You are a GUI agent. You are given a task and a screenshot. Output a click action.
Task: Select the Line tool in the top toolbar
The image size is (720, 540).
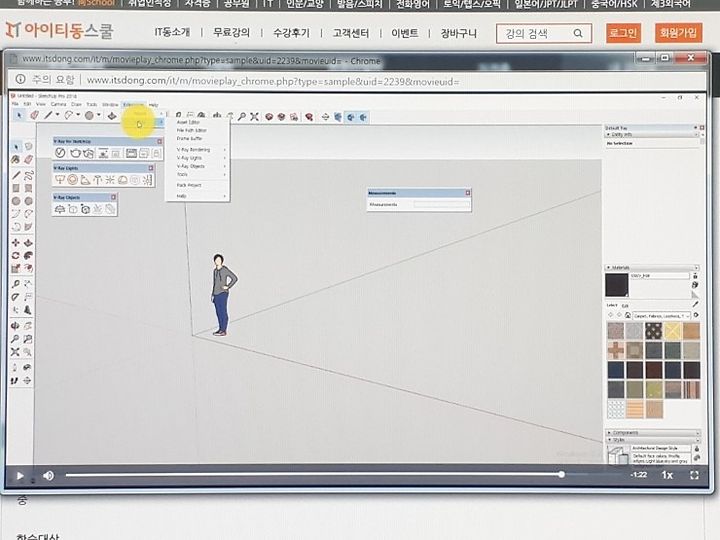tap(48, 115)
